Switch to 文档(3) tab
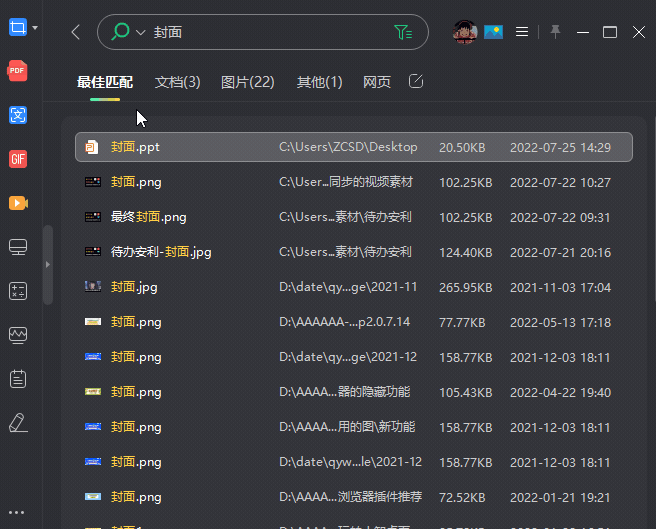The height and width of the screenshot is (529, 656). pos(177,82)
